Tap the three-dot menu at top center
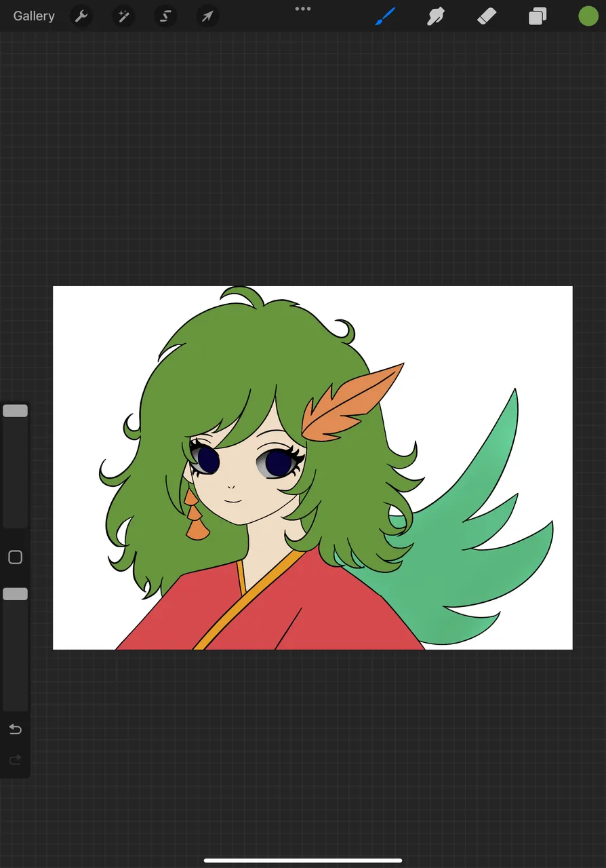This screenshot has width=606, height=868. pos(303,9)
